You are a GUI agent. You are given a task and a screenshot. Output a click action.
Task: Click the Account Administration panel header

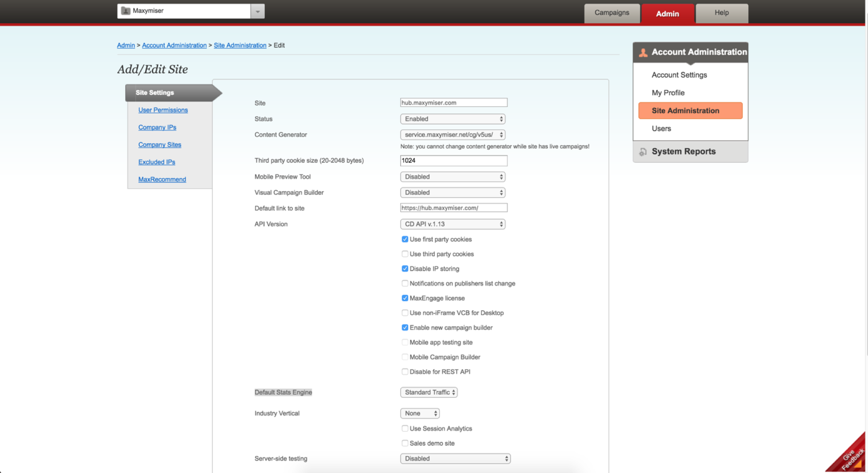coord(690,53)
